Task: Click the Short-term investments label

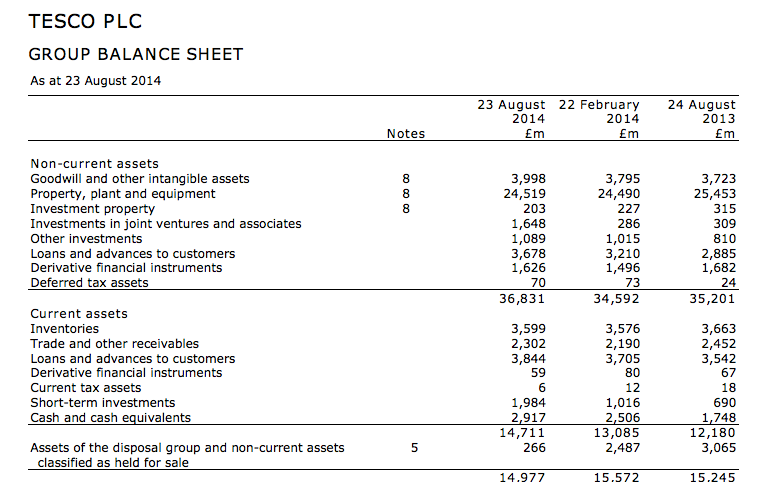Action: (x=103, y=403)
